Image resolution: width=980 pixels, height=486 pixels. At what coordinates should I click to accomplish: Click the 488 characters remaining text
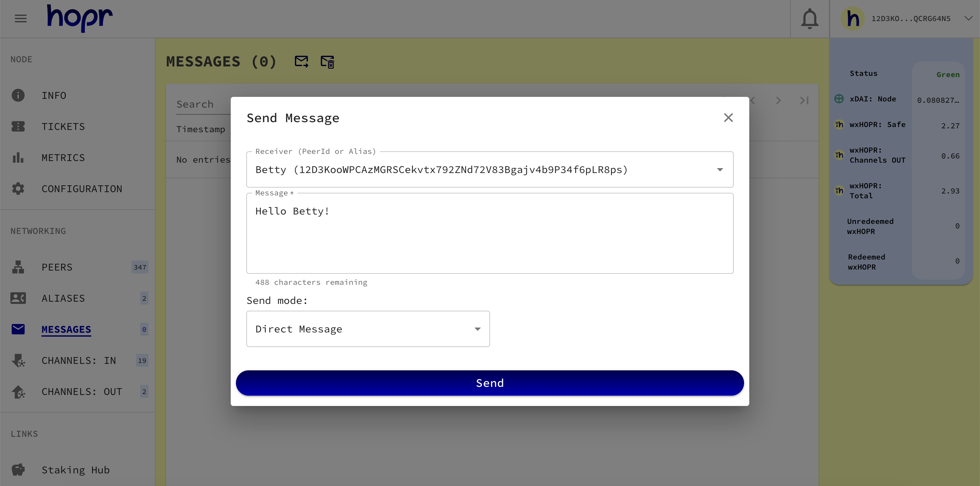coord(311,282)
